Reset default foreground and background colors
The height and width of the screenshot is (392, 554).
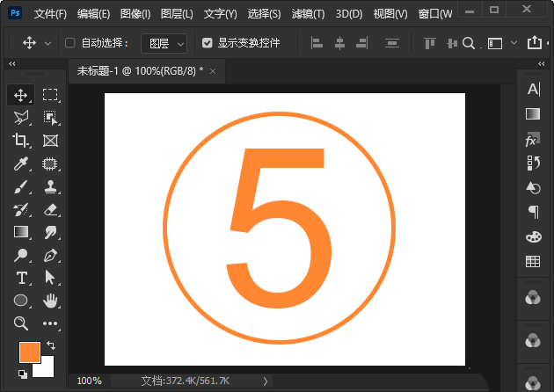pos(22,374)
